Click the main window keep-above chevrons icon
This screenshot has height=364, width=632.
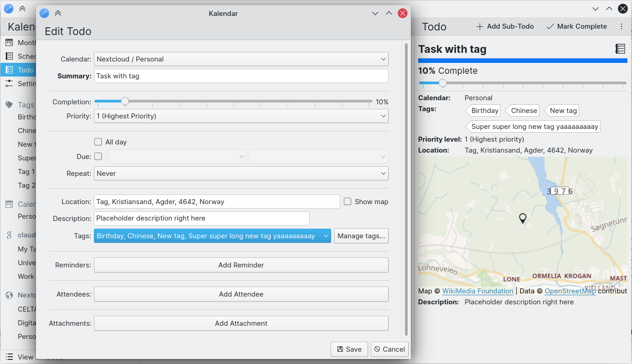[x=22, y=8]
